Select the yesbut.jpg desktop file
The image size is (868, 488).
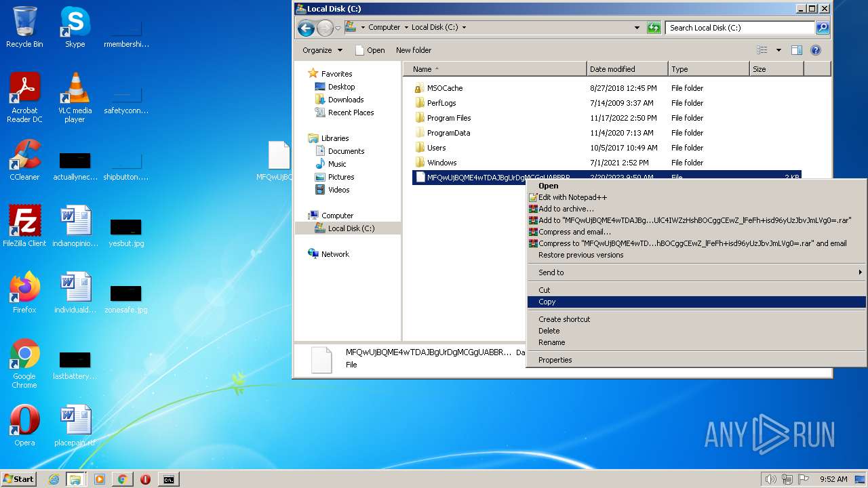tap(126, 232)
